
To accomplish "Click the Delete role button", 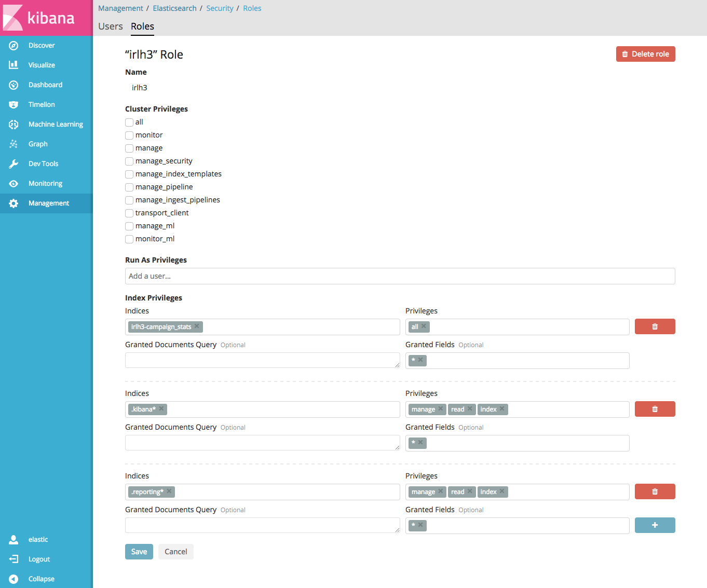I will click(x=646, y=54).
